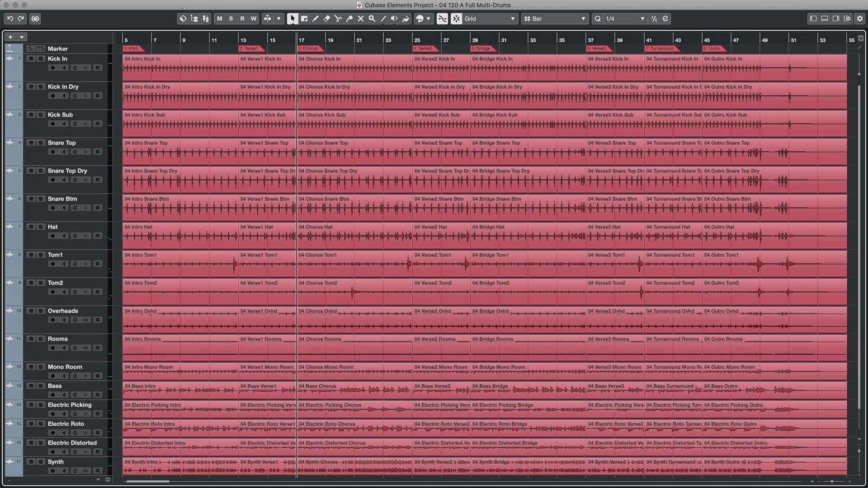868x488 pixels.
Task: Select the Range Selection tool
Action: coord(304,19)
